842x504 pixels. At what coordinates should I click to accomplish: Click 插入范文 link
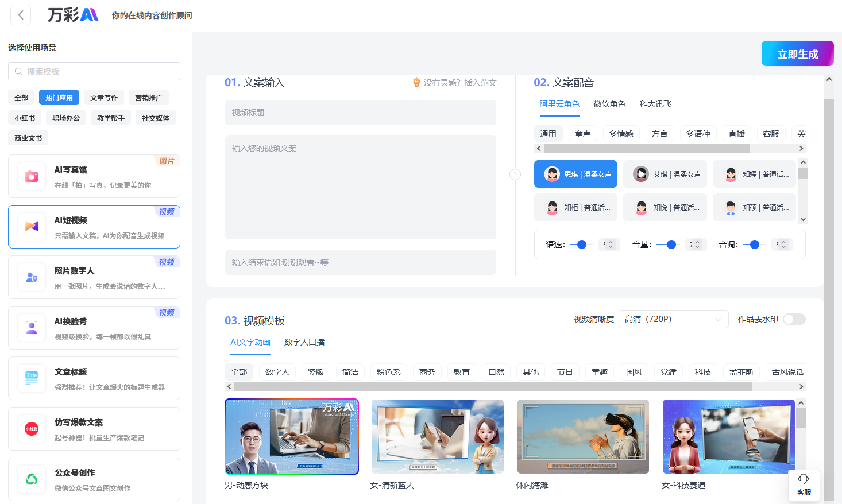tap(480, 83)
